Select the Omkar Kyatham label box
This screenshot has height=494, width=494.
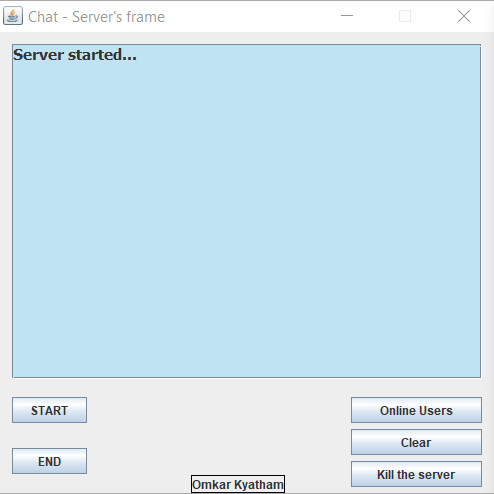tap(238, 484)
